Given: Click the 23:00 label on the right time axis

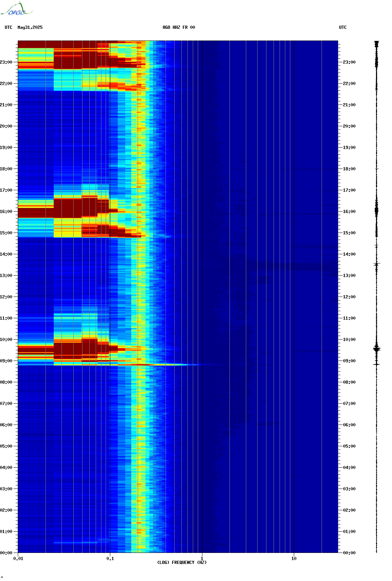Looking at the screenshot, I should tap(349, 62).
